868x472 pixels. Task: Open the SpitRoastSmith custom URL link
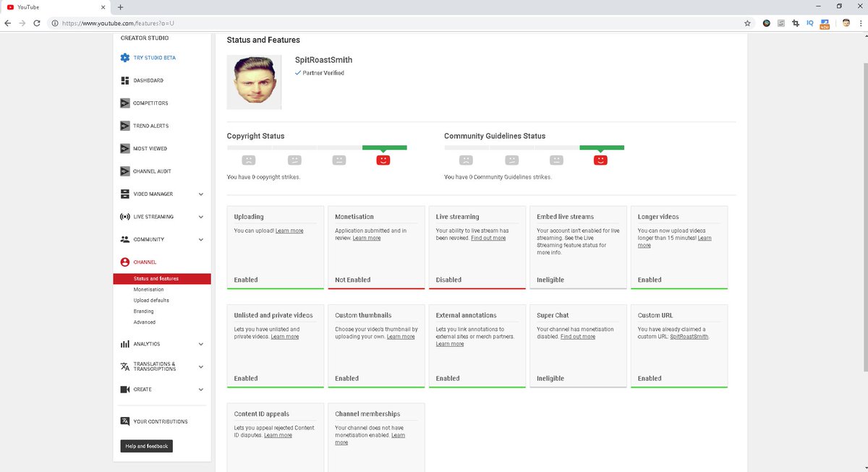689,336
